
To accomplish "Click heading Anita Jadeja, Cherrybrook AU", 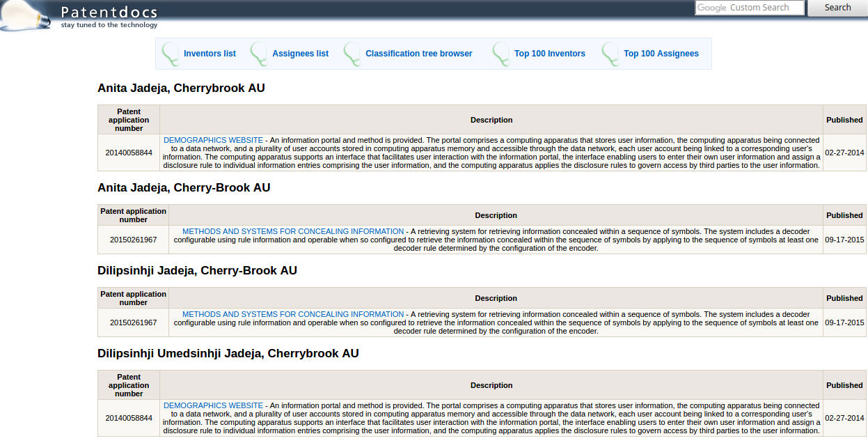I will [x=181, y=88].
